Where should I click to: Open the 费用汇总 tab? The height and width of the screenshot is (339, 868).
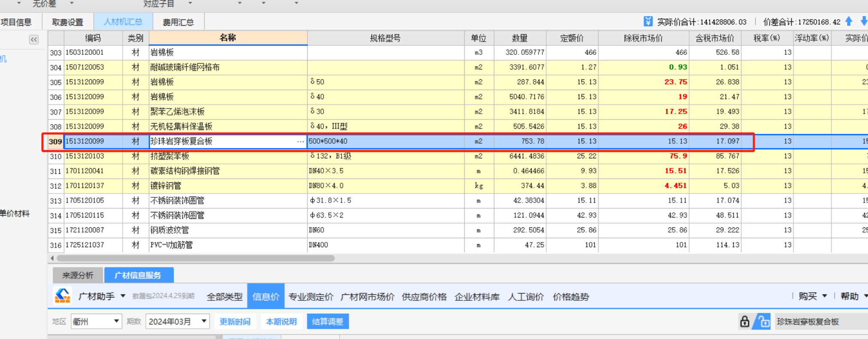[178, 22]
